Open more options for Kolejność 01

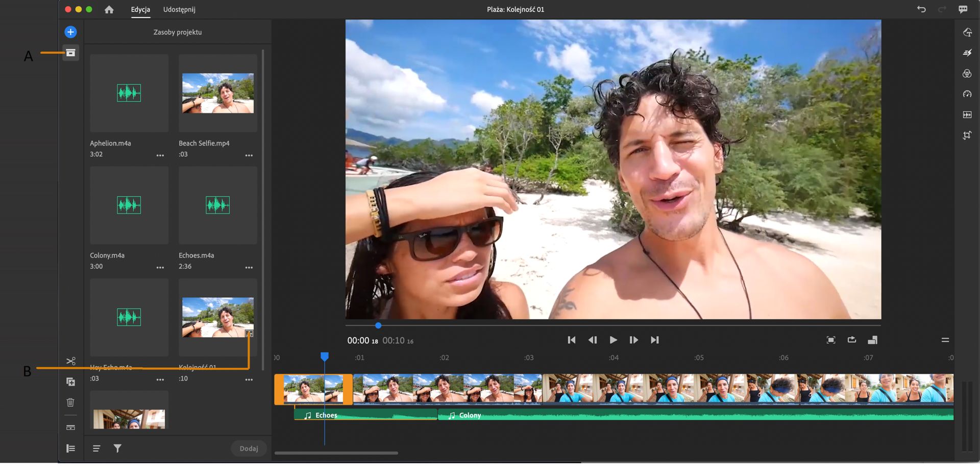click(x=249, y=380)
